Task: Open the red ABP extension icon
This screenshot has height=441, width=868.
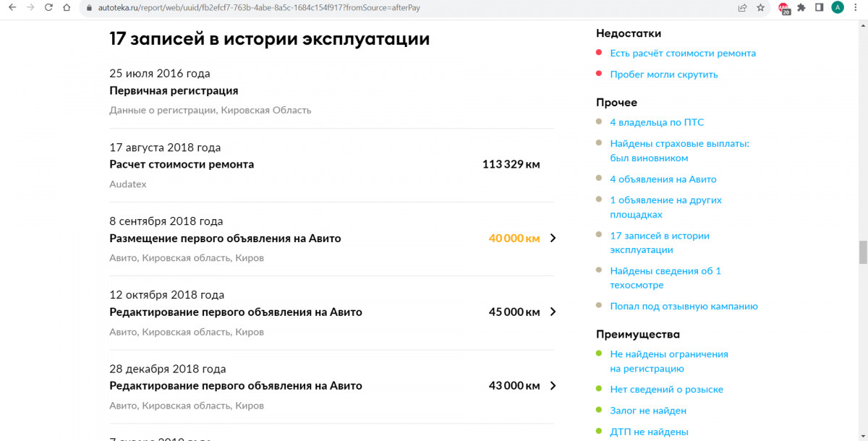Action: tap(784, 9)
